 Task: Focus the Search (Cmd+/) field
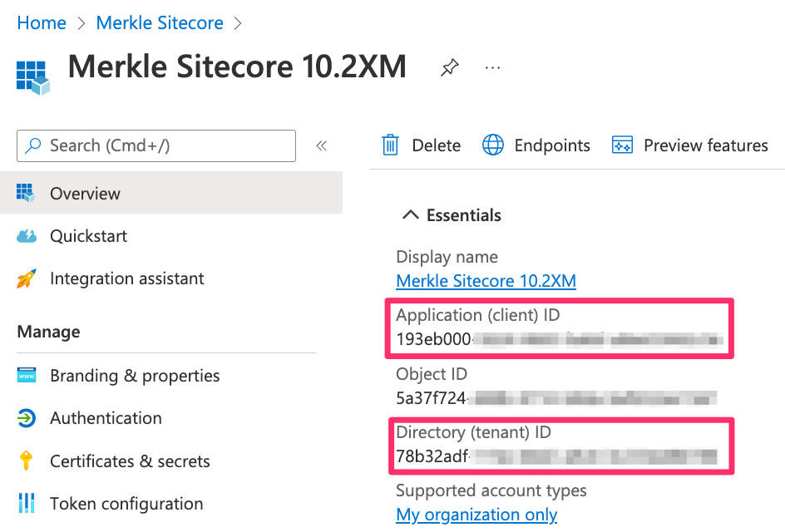156,145
